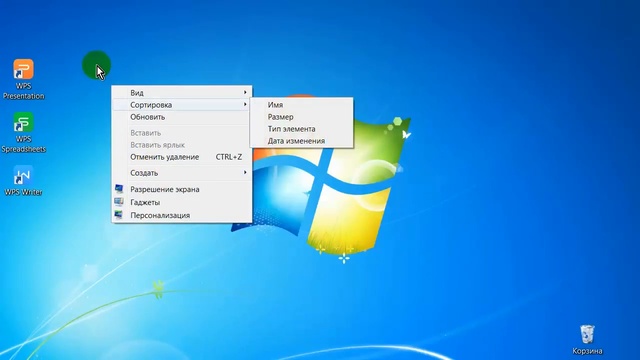The width and height of the screenshot is (640, 360).
Task: Open Персонализация from the context menu
Action: click(182, 216)
